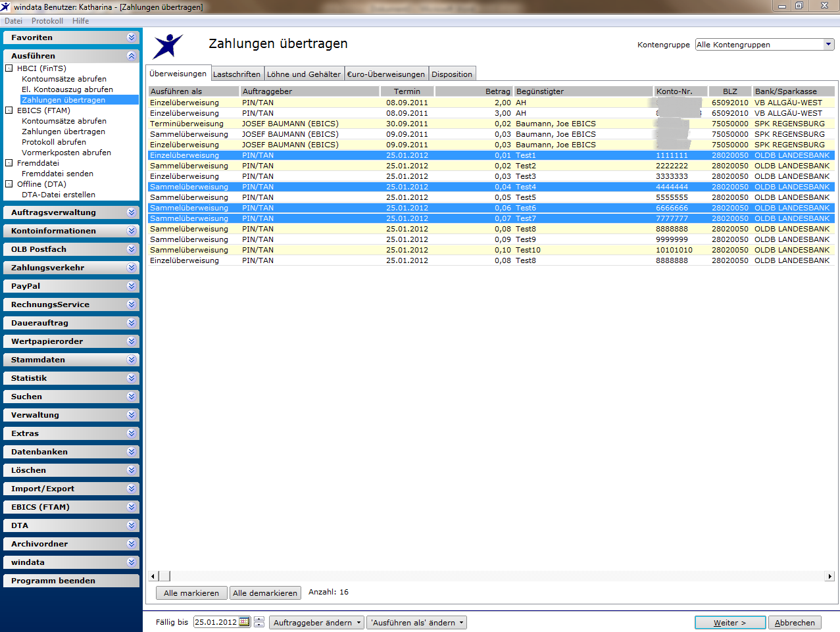Expand the Import/Export sidebar section

pyautogui.click(x=71, y=489)
